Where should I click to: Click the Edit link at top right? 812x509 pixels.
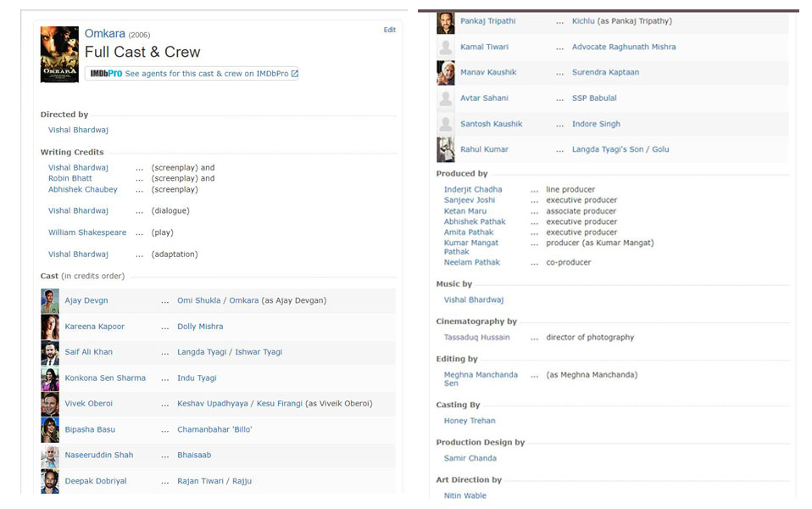389,30
